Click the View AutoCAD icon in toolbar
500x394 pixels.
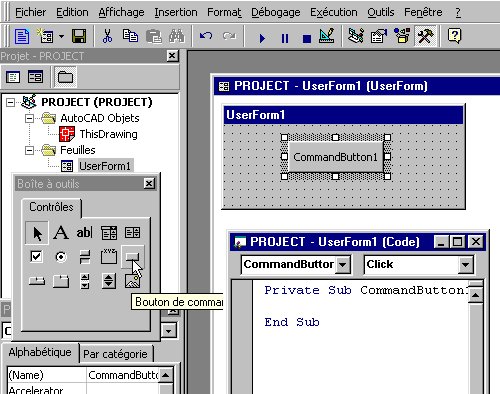point(22,36)
